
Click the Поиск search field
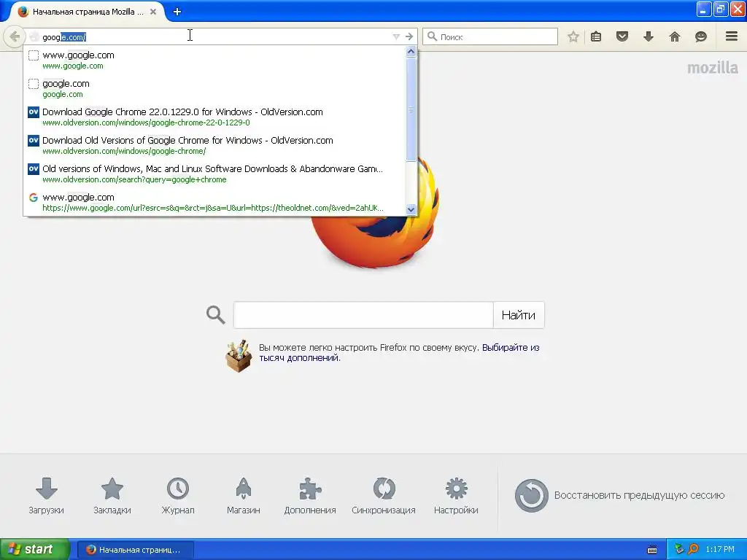click(490, 36)
